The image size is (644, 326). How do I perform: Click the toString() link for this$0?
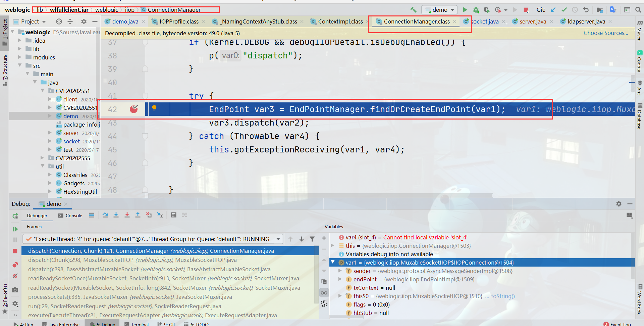[503, 296]
